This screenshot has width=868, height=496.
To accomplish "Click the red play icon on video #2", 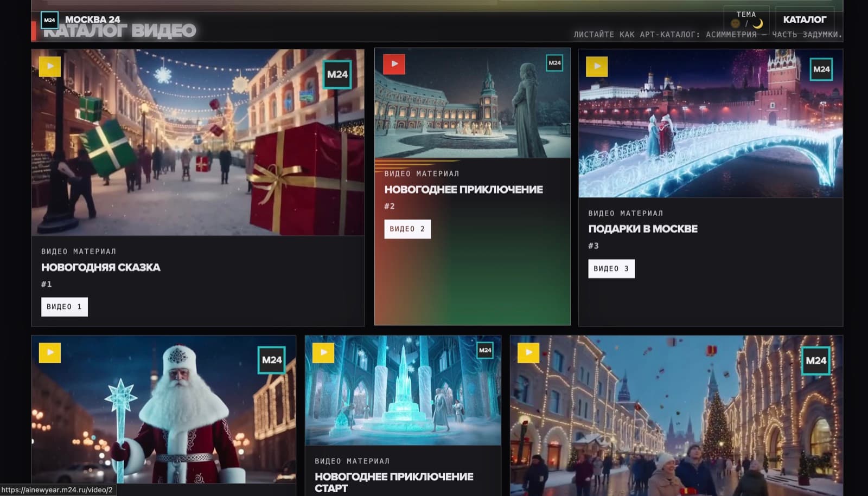I will tap(394, 64).
